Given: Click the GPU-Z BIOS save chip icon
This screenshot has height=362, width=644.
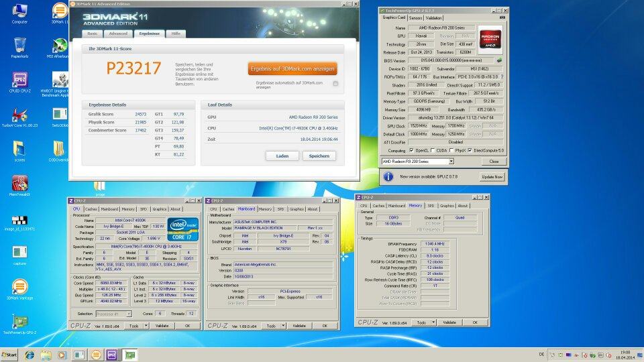Looking at the screenshot, I should [499, 60].
